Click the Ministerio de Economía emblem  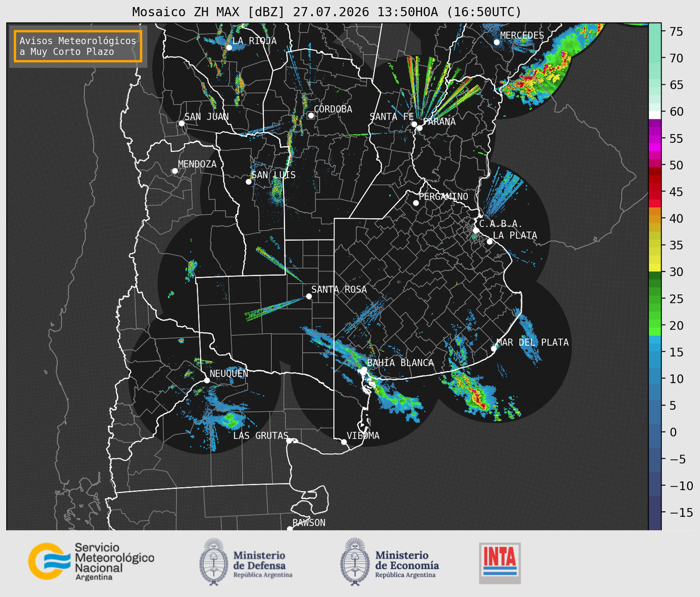tap(355, 562)
